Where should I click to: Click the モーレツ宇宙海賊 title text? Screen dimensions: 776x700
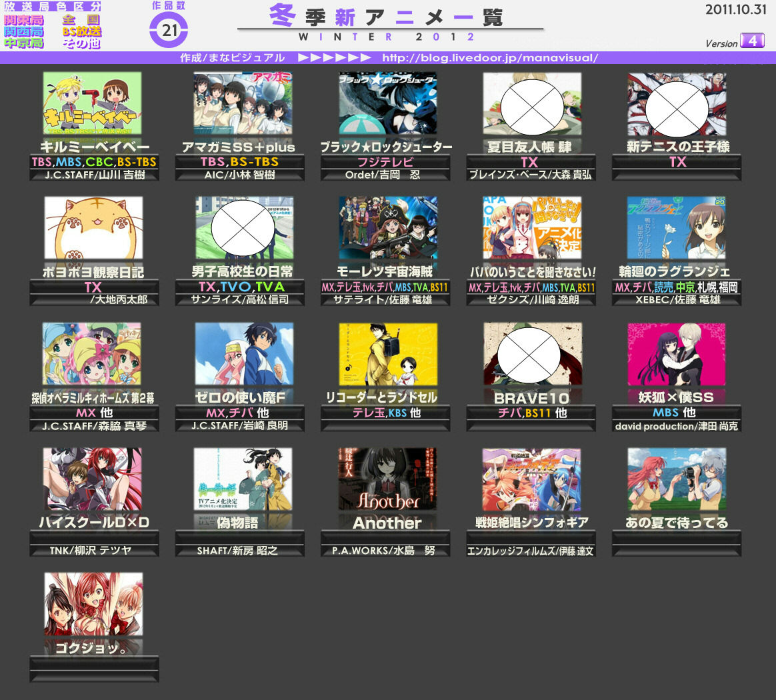click(385, 271)
